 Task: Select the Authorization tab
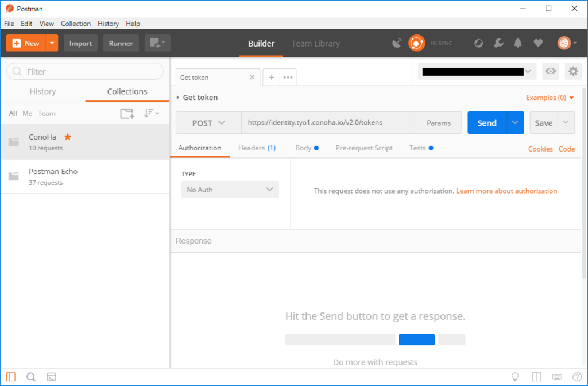pos(199,148)
